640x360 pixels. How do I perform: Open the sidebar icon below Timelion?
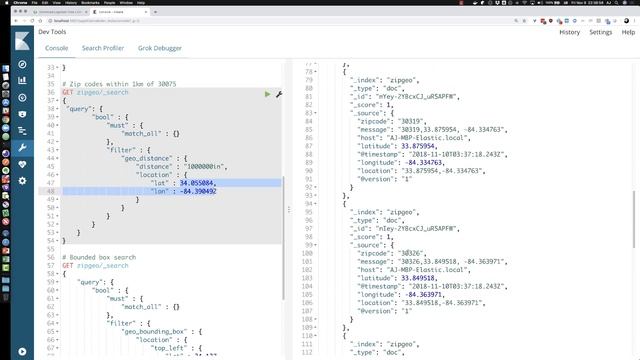(22, 131)
